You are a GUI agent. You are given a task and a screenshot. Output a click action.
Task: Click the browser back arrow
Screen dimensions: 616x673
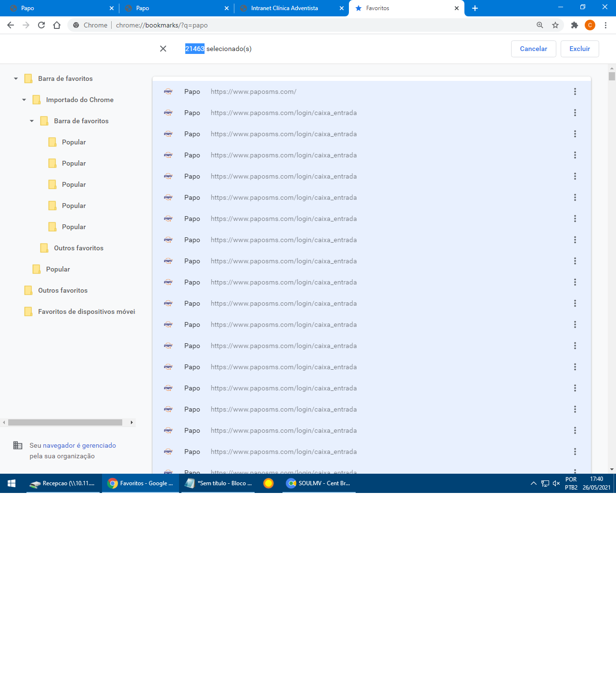(x=11, y=25)
